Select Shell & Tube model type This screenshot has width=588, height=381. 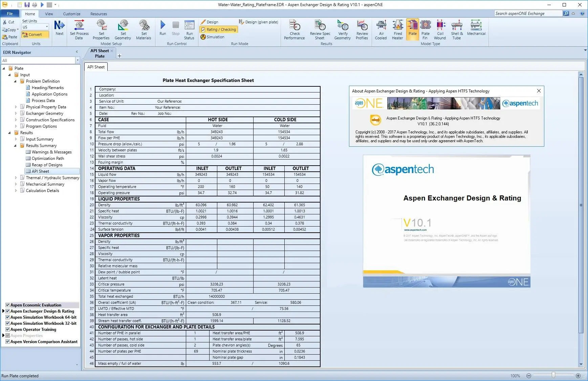tap(457, 30)
